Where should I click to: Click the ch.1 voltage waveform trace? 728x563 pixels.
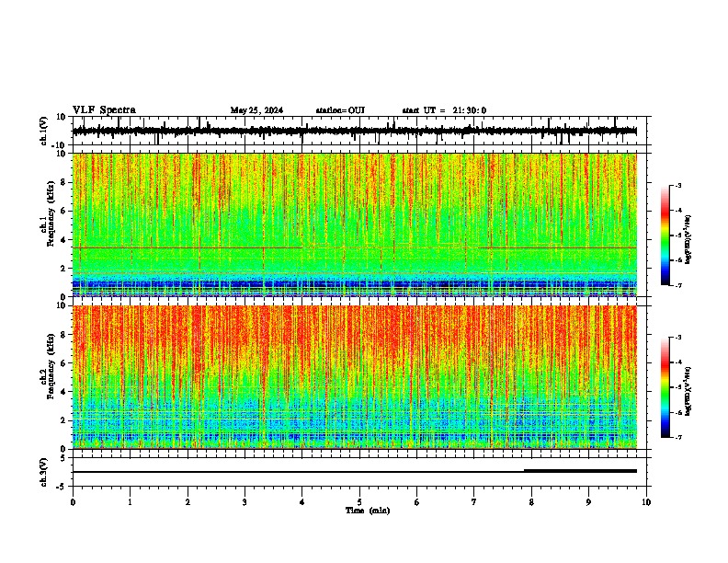point(354,131)
